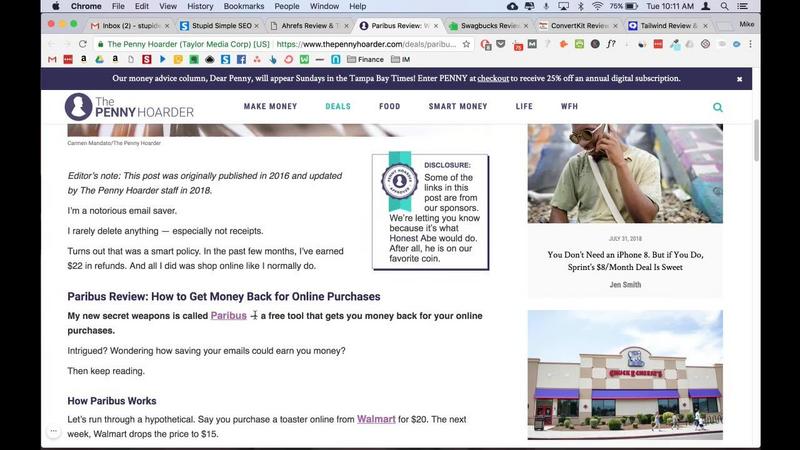Screen dimensions: 800x450
Task: Click the page's vertical scrollbar thumb
Action: (756, 141)
